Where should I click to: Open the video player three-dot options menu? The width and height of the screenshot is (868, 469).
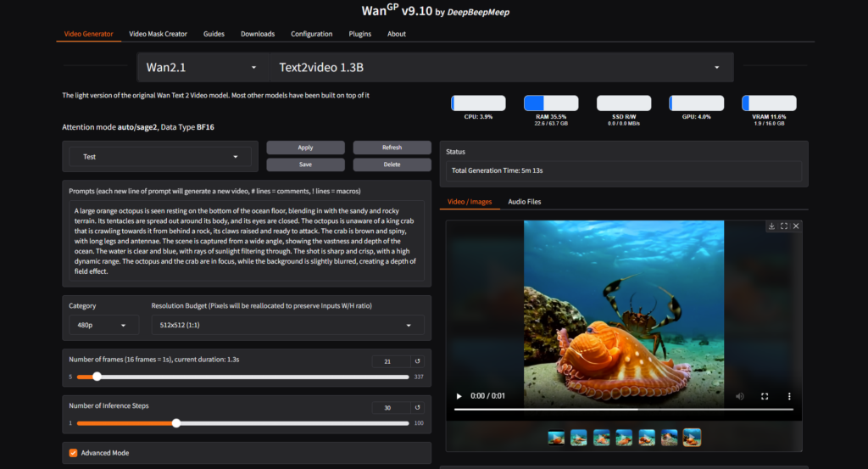click(x=789, y=396)
